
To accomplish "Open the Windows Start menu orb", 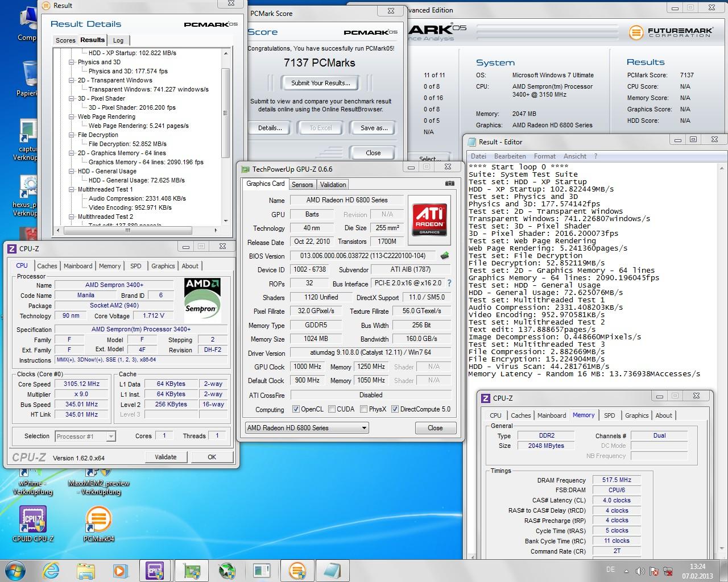I will pyautogui.click(x=15, y=570).
